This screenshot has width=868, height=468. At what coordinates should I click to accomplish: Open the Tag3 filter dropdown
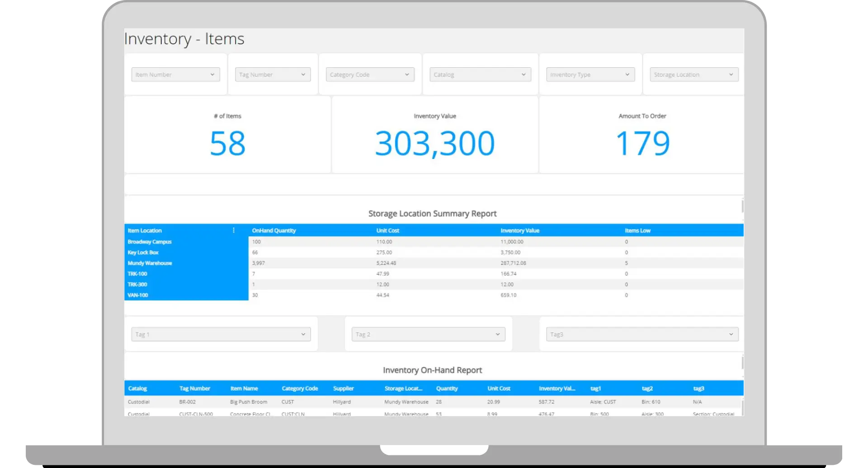pos(642,334)
